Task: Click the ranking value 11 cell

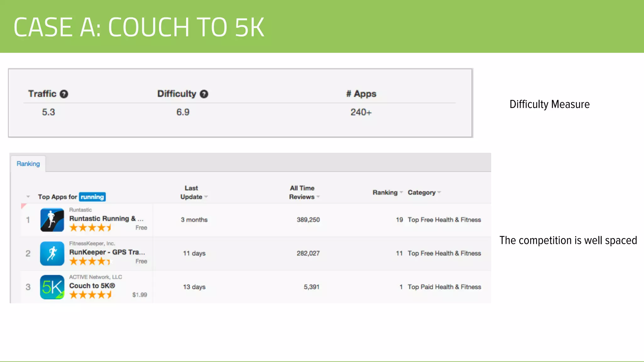Action: click(399, 253)
